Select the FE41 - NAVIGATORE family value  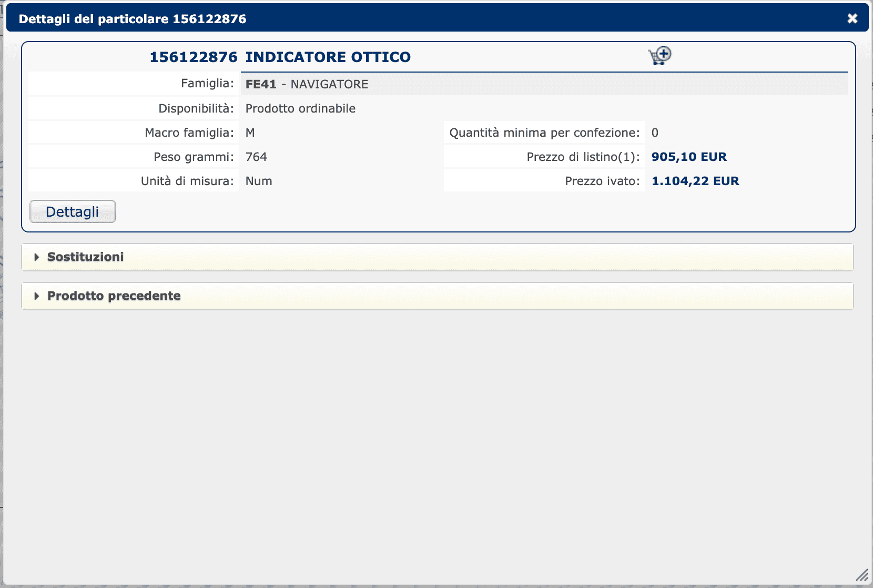307,84
